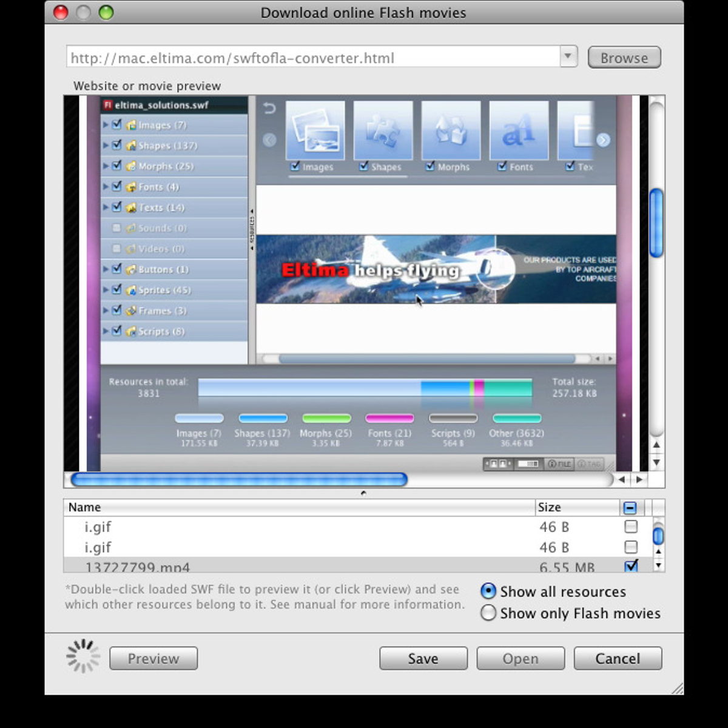The height and width of the screenshot is (728, 728).
Task: Click the Shapes folder icon in tree
Action: [x=131, y=146]
